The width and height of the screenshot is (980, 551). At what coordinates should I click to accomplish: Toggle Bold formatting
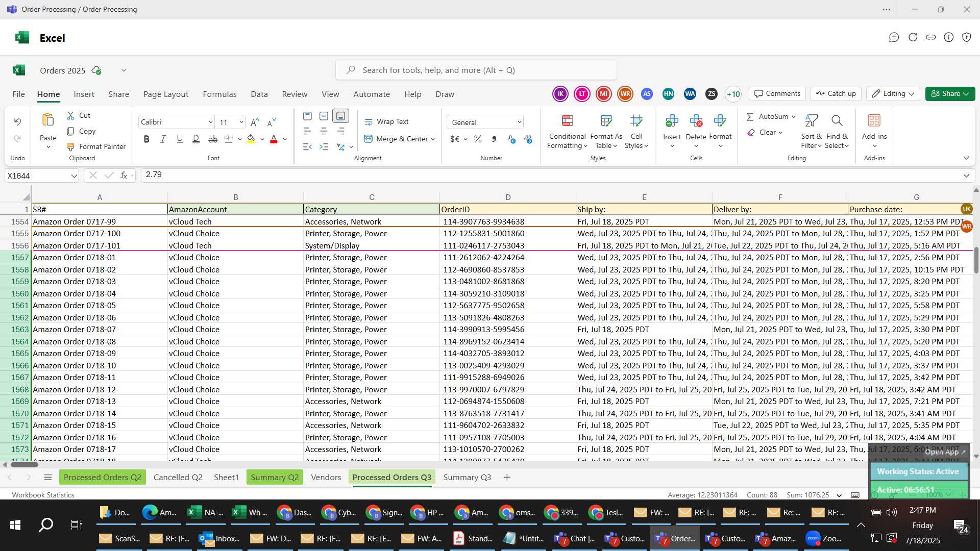click(146, 139)
